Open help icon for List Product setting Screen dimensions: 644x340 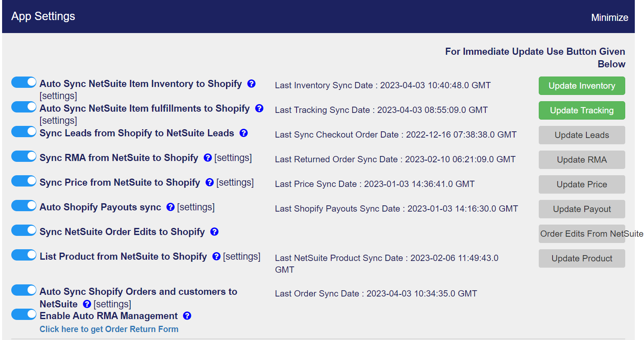click(x=216, y=256)
